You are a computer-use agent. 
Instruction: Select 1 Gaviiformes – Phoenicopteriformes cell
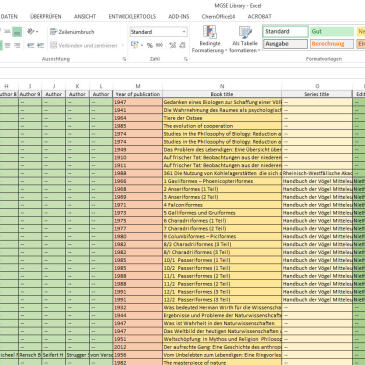222,181
